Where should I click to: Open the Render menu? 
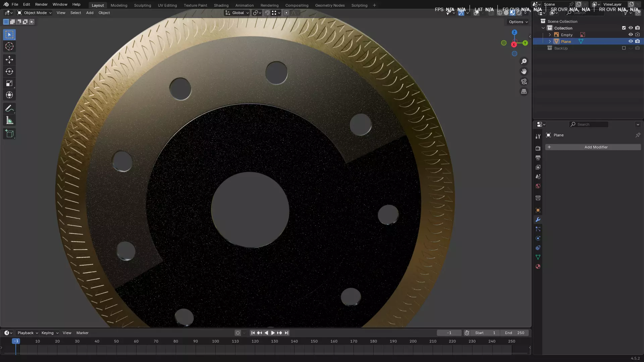pos(41,4)
